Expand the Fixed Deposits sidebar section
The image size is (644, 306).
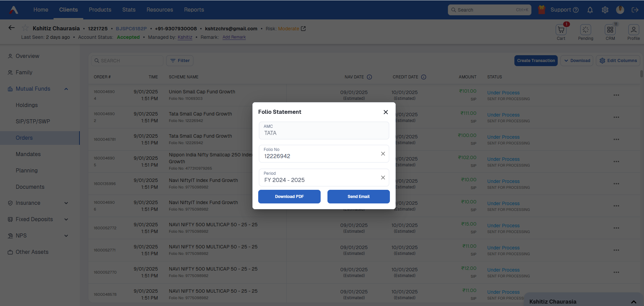[66, 219]
